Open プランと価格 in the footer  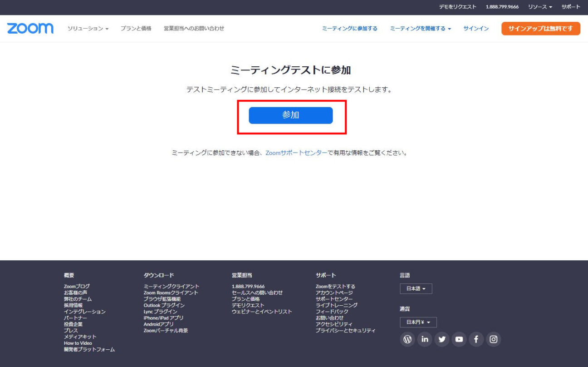(246, 299)
